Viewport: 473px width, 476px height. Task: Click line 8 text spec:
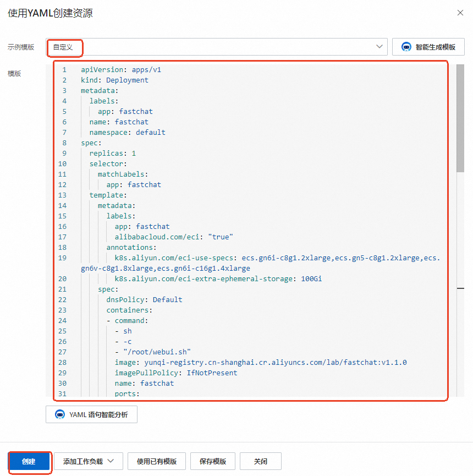91,143
